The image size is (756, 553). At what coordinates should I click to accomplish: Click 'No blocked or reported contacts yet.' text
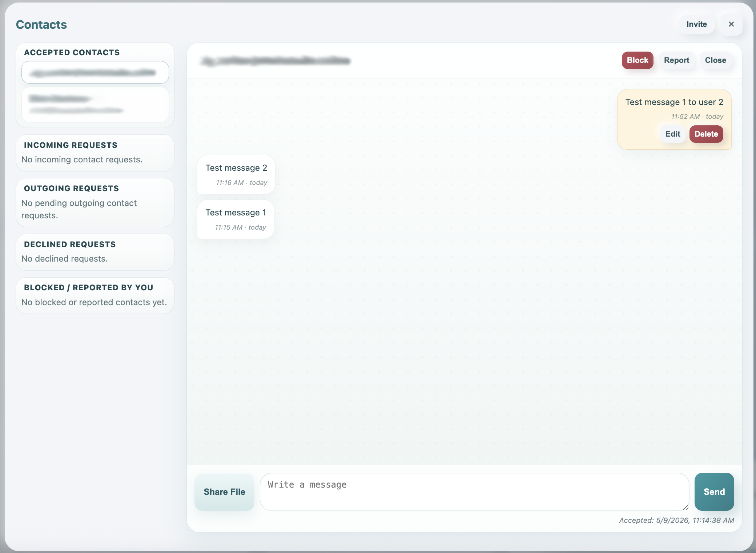(x=94, y=302)
